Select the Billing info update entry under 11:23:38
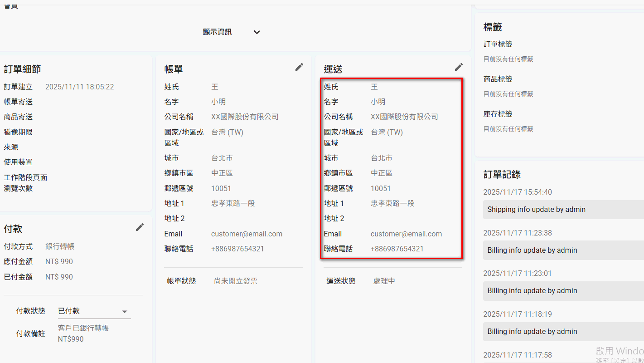The height and width of the screenshot is (363, 644). pos(563,250)
